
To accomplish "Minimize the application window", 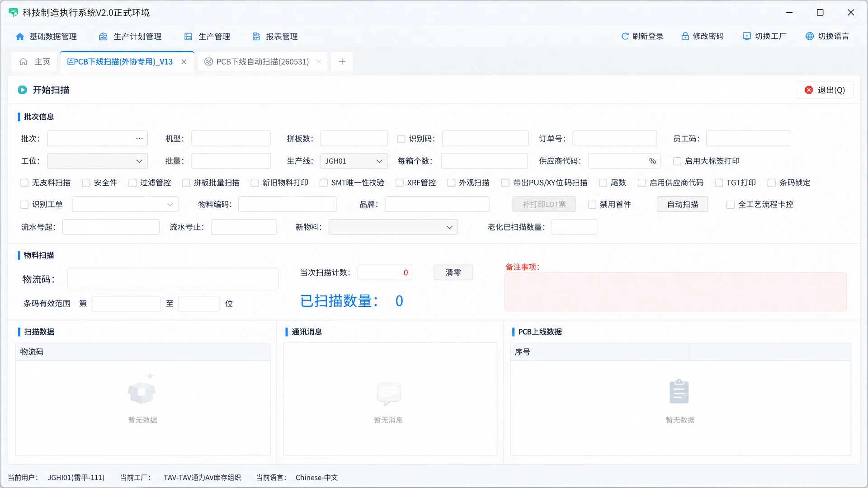I will 789,13.
